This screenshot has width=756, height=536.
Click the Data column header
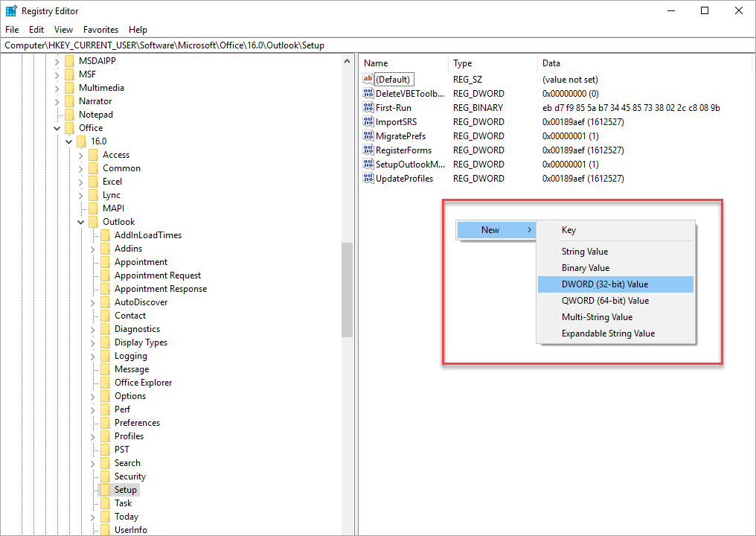pos(551,63)
